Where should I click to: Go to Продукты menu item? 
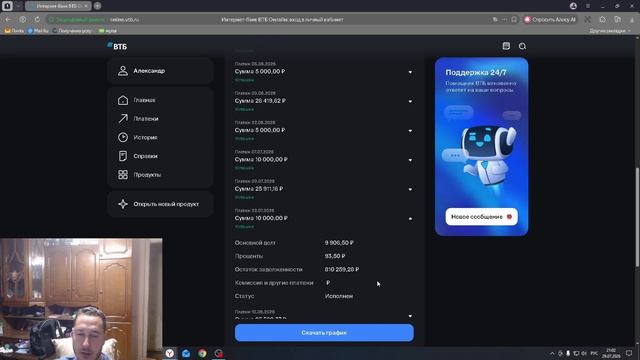click(x=147, y=175)
